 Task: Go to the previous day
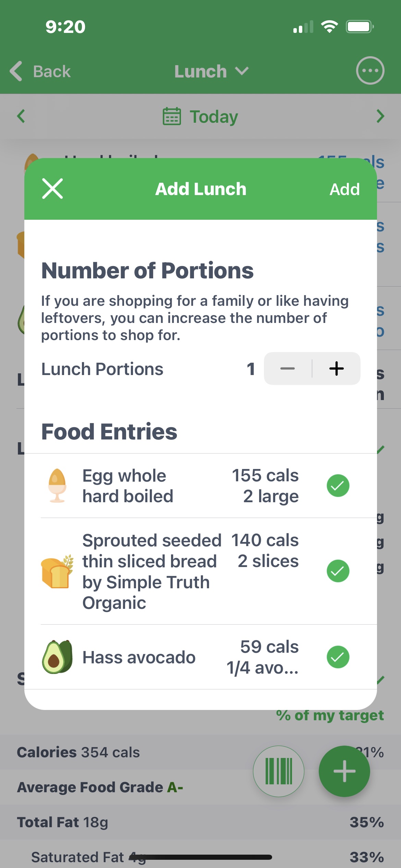click(21, 116)
